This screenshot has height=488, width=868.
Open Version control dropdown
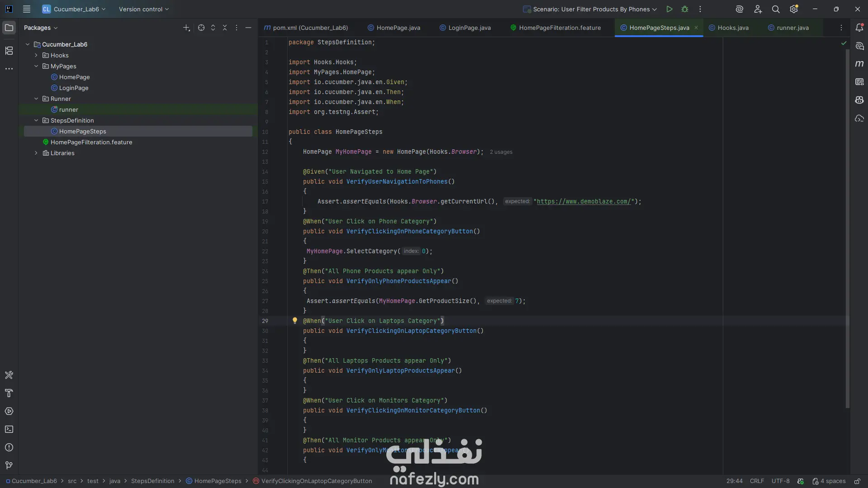click(x=144, y=9)
